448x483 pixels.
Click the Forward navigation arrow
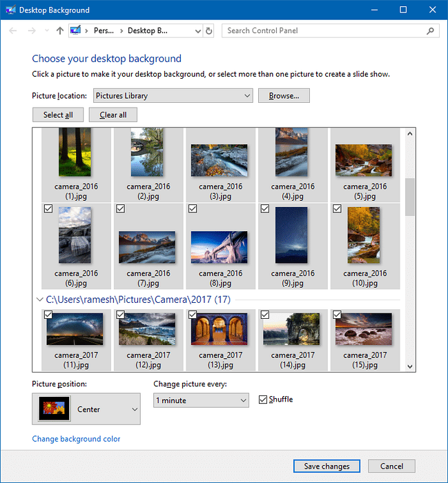30,31
